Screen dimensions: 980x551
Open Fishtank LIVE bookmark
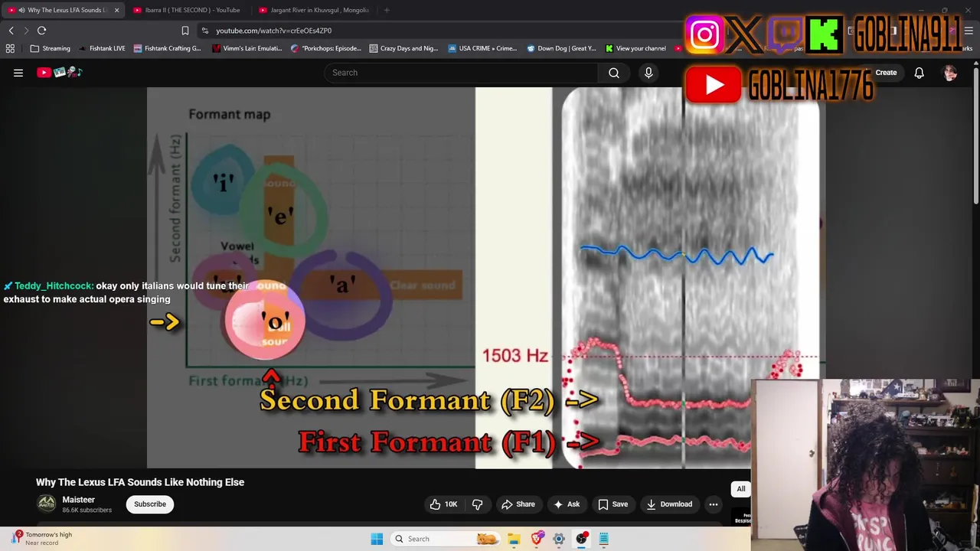point(102,48)
